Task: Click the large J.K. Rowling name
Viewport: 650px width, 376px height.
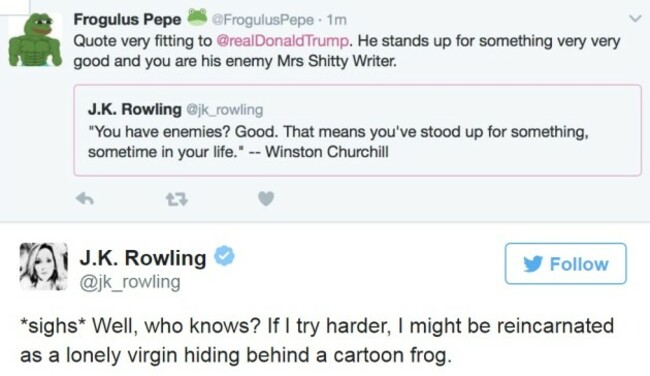Action: click(143, 258)
